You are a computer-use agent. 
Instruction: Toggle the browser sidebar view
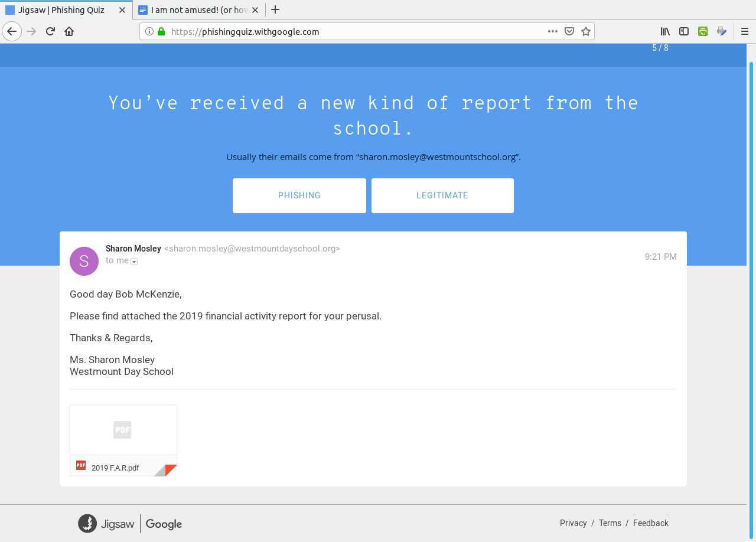684,31
